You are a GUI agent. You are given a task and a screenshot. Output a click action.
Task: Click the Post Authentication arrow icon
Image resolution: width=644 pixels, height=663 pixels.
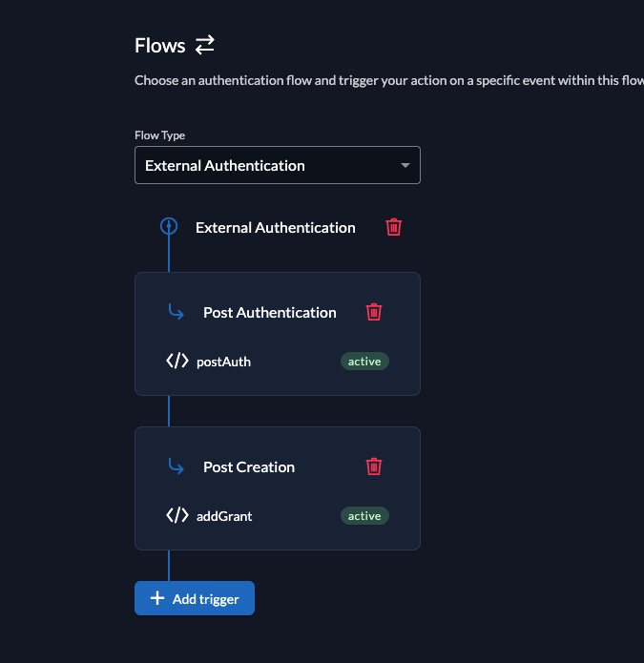coord(177,312)
